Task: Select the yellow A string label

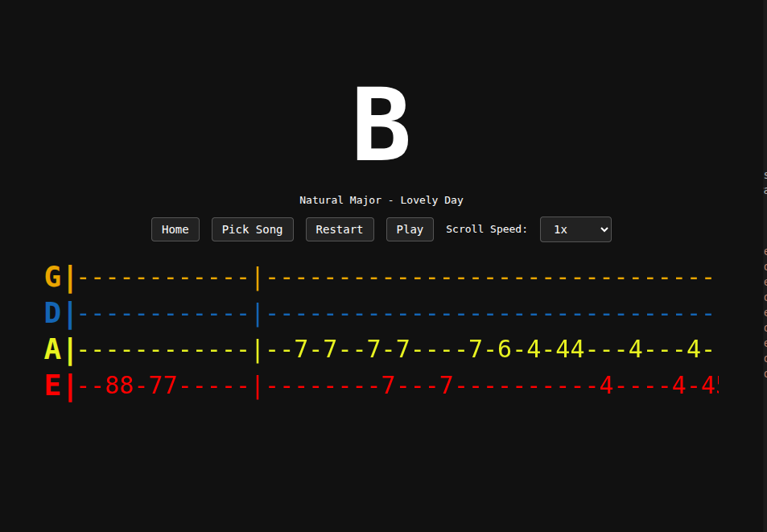Action: click(x=53, y=349)
